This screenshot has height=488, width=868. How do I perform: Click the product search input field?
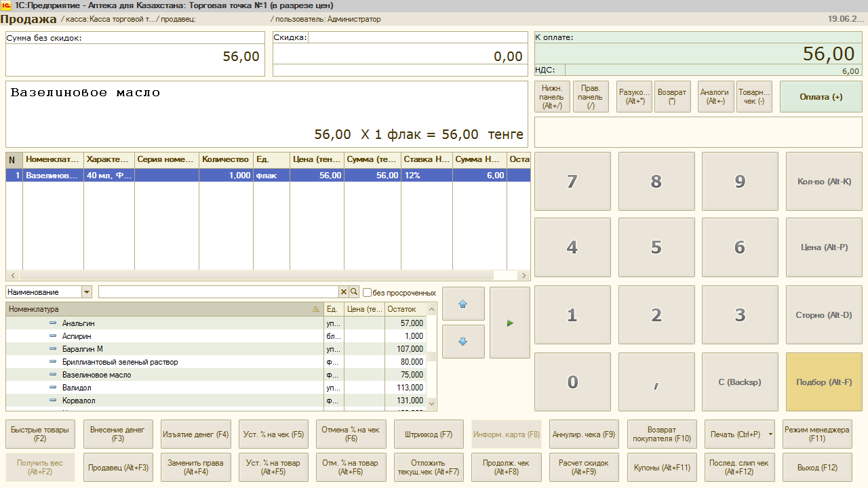tap(217, 292)
